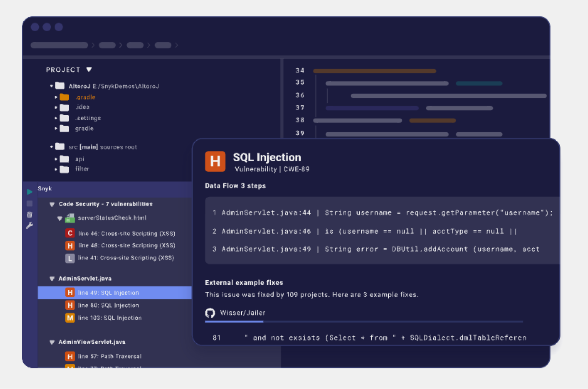The width and height of the screenshot is (588, 389).
Task: Click the green Run scan play icon
Action: 29,192
